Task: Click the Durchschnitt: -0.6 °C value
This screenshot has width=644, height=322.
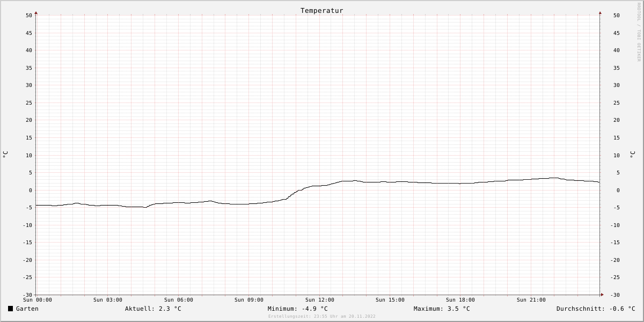Action: click(x=596, y=309)
